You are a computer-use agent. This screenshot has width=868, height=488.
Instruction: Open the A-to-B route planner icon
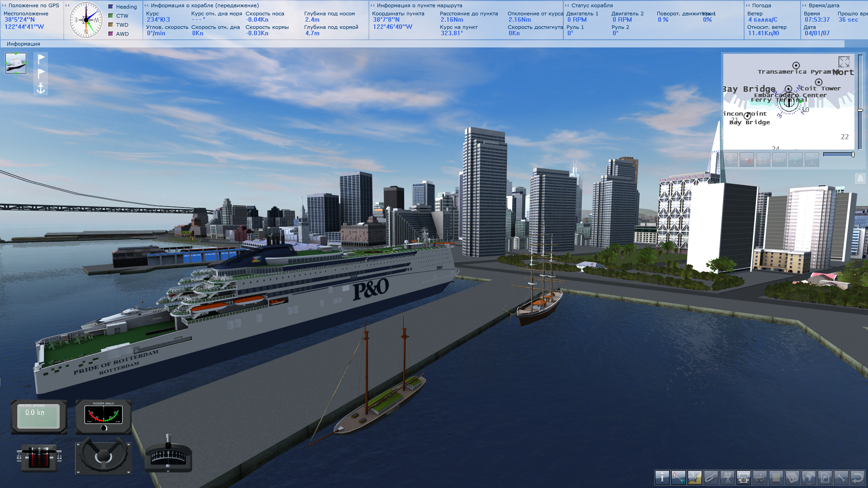point(678,477)
